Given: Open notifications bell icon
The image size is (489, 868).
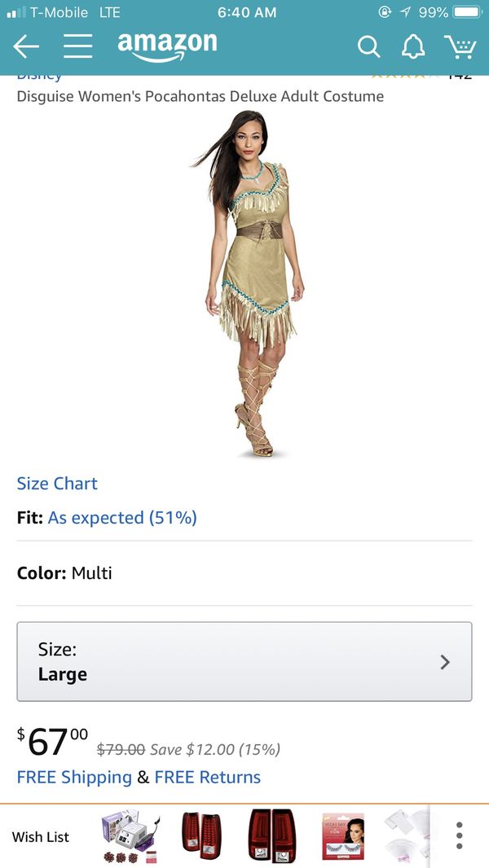Looking at the screenshot, I should click(412, 46).
